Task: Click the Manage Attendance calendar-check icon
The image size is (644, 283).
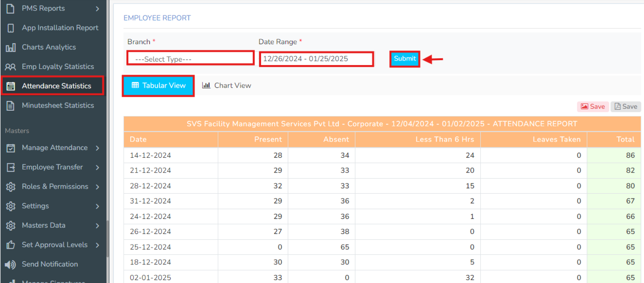Action: (x=11, y=148)
